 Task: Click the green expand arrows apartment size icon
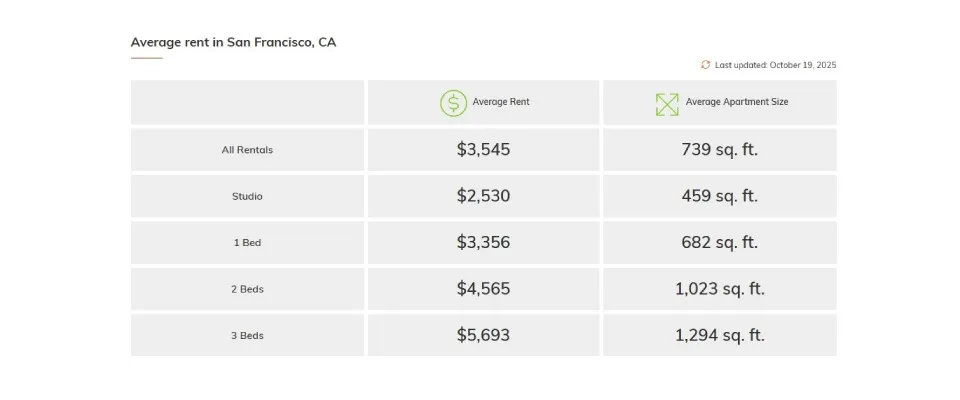coord(667,103)
